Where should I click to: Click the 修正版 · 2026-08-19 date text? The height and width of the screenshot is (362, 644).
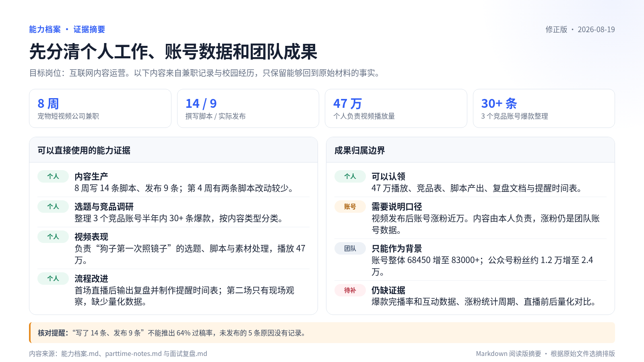pyautogui.click(x=580, y=29)
